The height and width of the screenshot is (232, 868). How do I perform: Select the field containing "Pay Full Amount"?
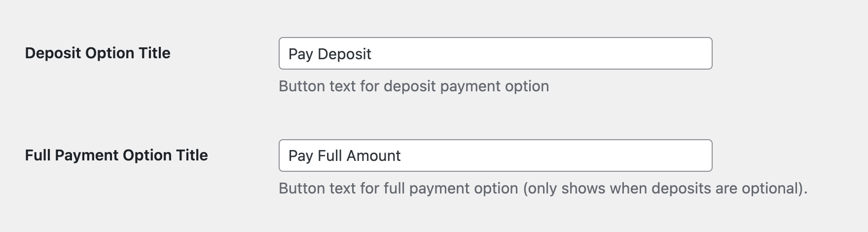pyautogui.click(x=495, y=155)
